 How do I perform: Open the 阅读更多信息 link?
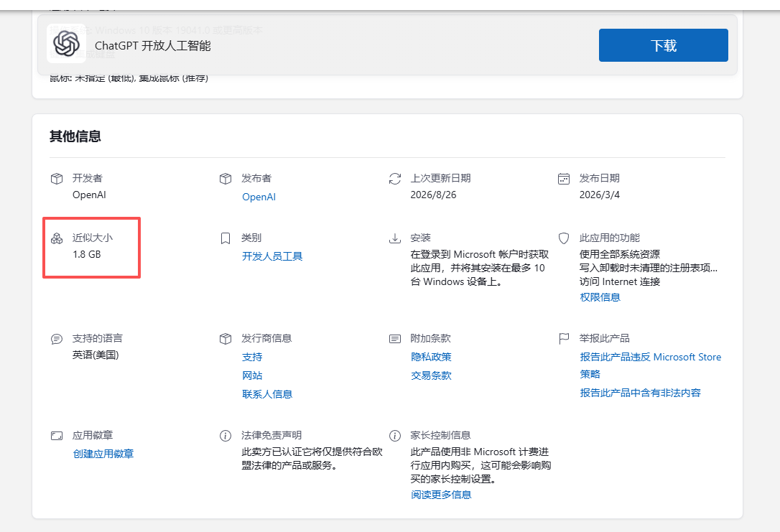pos(441,495)
